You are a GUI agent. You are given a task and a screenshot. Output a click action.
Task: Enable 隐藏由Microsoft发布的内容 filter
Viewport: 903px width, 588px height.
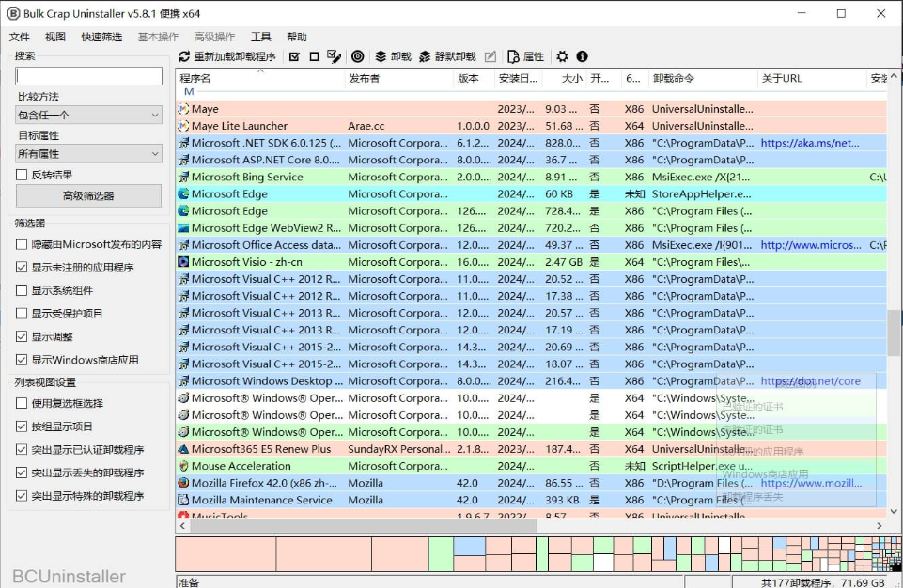[22, 244]
